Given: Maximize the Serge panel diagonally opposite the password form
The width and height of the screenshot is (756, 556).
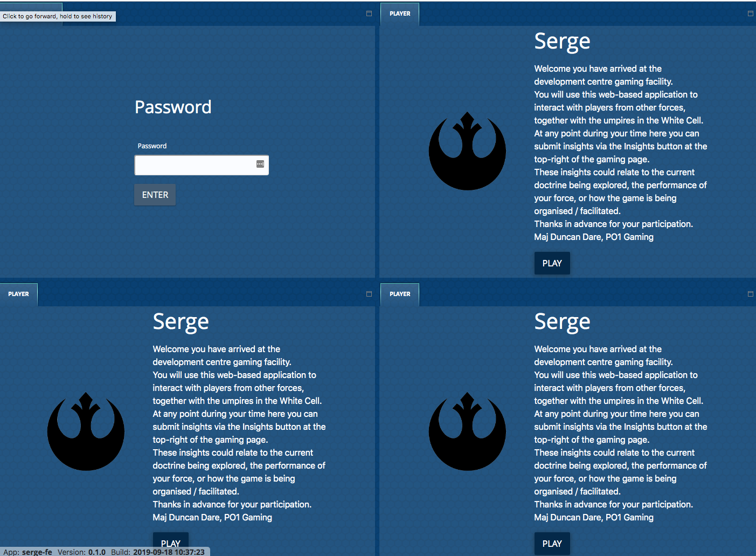Looking at the screenshot, I should [x=751, y=294].
